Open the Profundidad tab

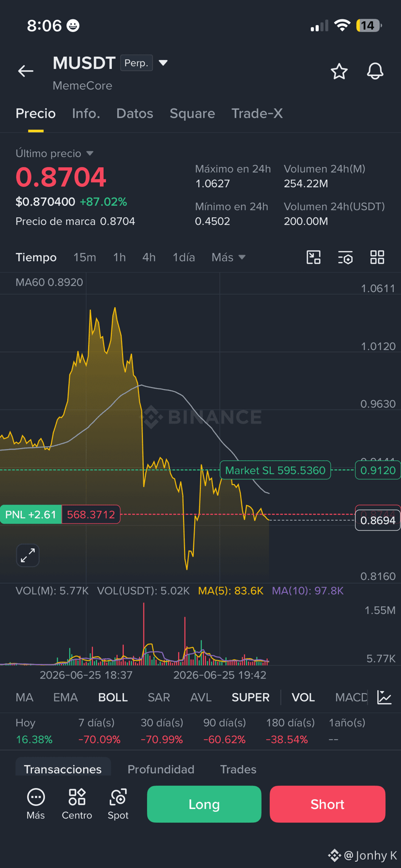click(x=161, y=769)
